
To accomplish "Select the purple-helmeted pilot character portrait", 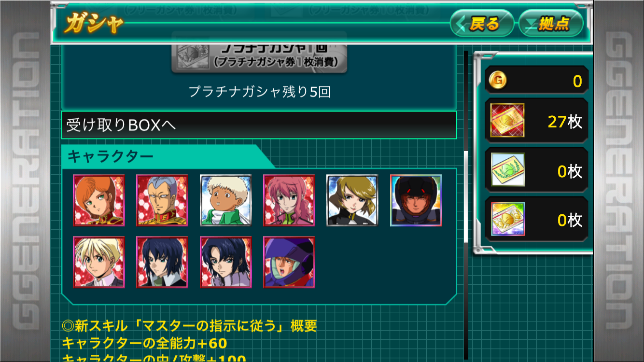I will point(289,262).
